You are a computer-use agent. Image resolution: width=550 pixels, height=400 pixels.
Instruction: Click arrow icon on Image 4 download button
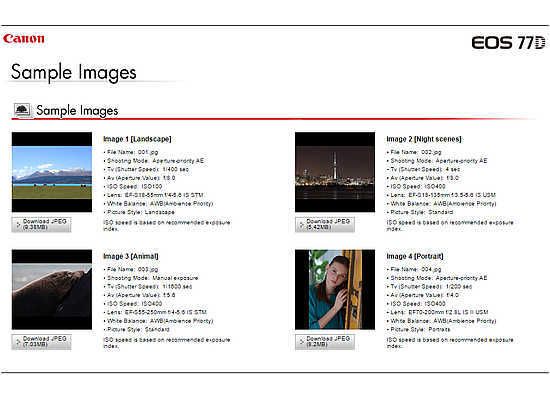coord(301,342)
